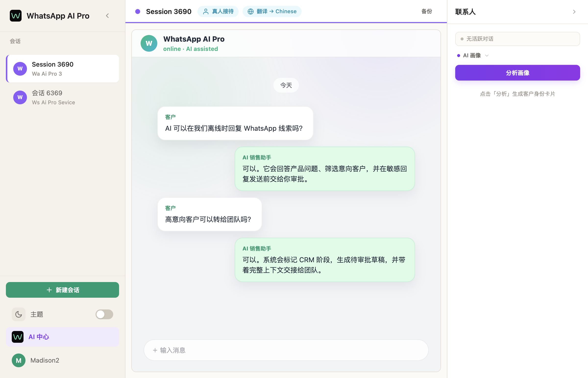The image size is (588, 378).
Task: Toggle the 主题 dark mode switch
Action: click(x=104, y=314)
